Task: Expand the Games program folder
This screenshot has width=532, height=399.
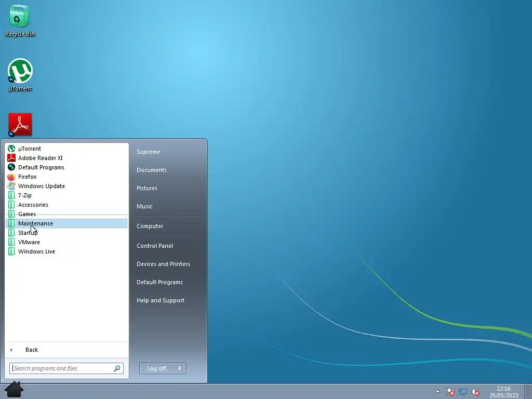Action: pyautogui.click(x=66, y=214)
